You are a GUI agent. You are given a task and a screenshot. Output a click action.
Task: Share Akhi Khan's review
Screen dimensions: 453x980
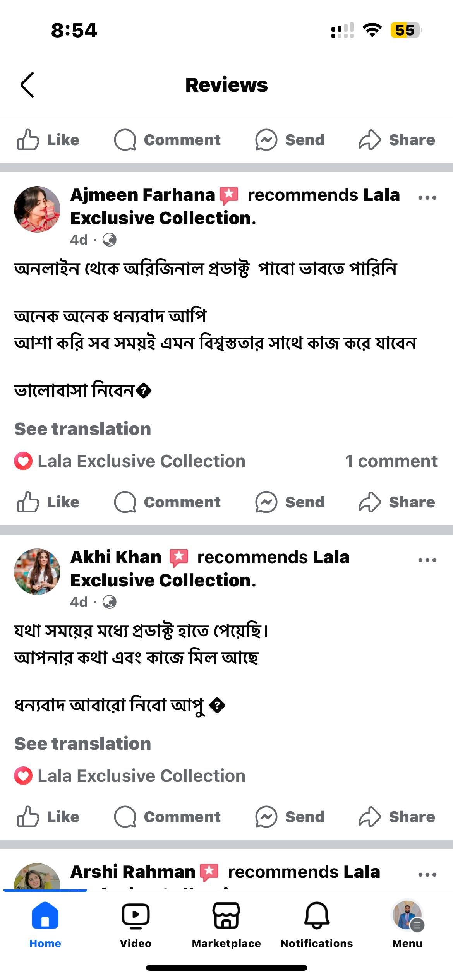pyautogui.click(x=397, y=817)
